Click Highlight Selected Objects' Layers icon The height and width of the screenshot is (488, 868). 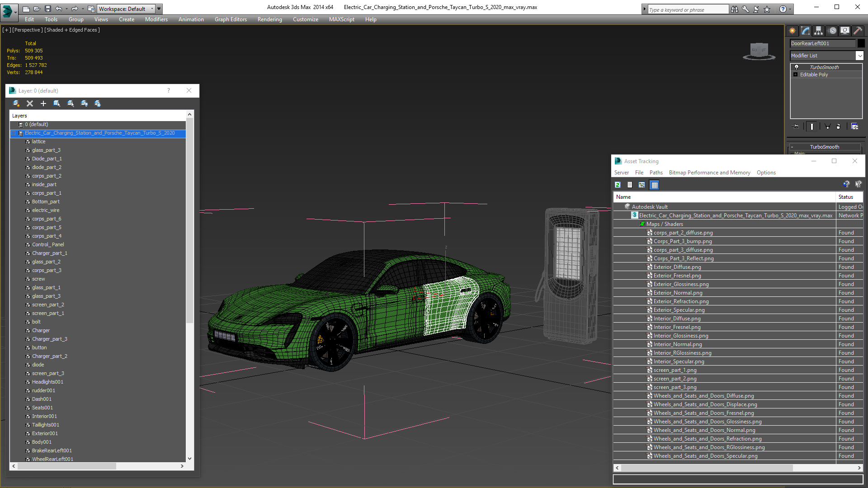tap(71, 103)
